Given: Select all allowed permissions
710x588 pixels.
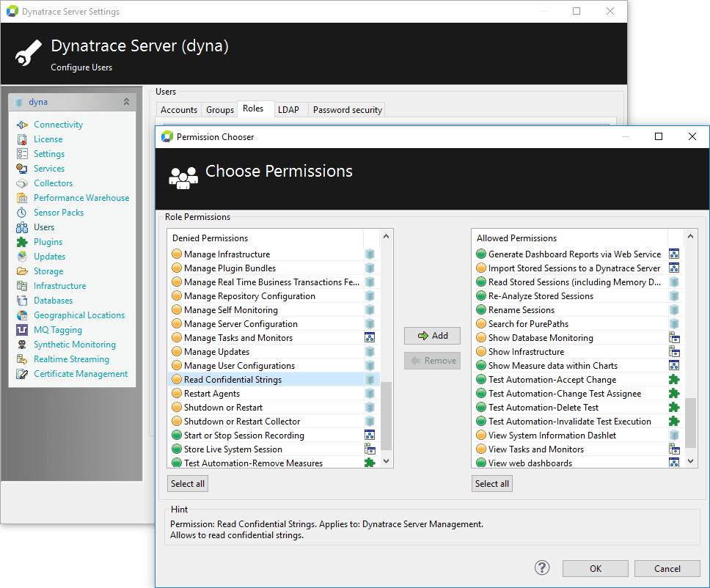Looking at the screenshot, I should pos(491,483).
